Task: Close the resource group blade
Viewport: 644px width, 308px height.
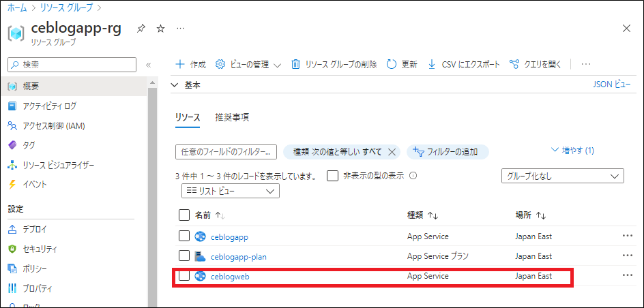Action: 627,29
